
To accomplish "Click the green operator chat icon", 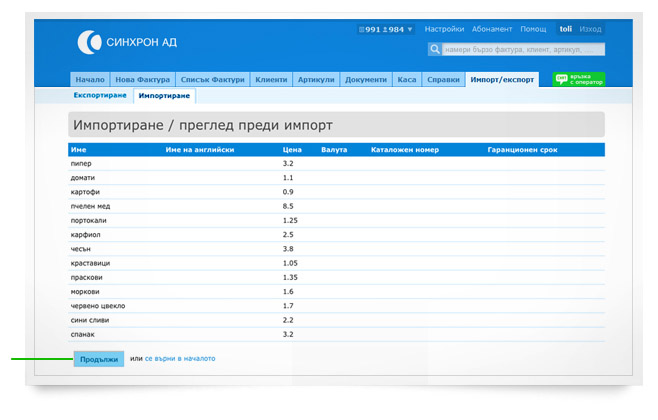I will (x=562, y=79).
